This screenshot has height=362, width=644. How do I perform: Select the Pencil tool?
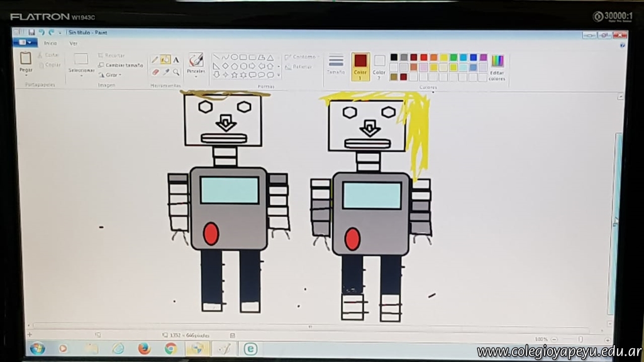pyautogui.click(x=155, y=60)
